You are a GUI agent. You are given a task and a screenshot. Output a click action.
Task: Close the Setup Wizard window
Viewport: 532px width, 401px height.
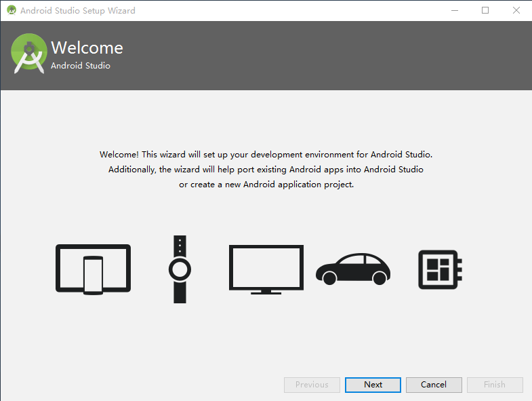[516, 11]
